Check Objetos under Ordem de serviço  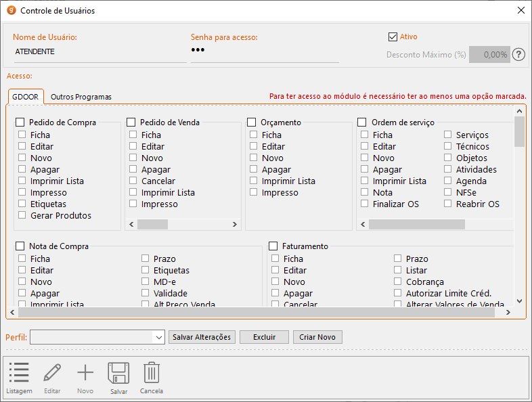[448, 158]
